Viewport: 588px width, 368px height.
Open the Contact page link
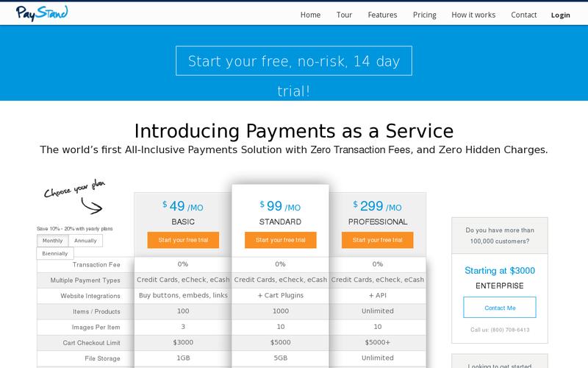point(523,15)
